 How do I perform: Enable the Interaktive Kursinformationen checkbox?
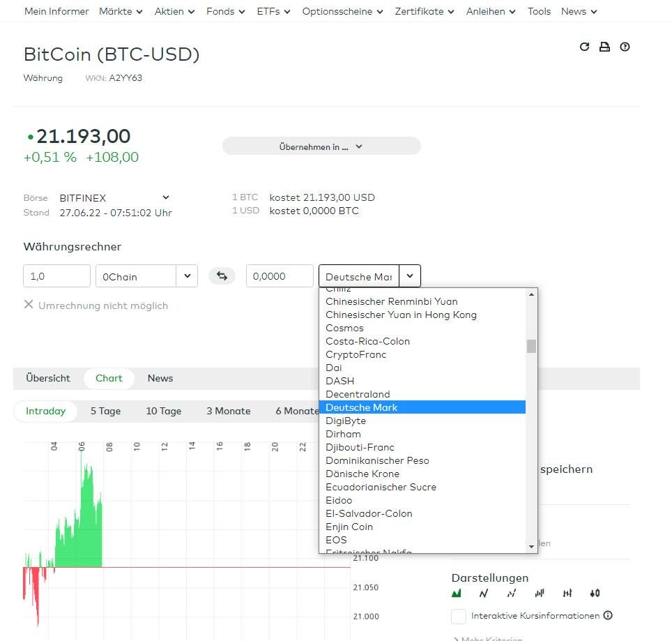[x=459, y=616]
